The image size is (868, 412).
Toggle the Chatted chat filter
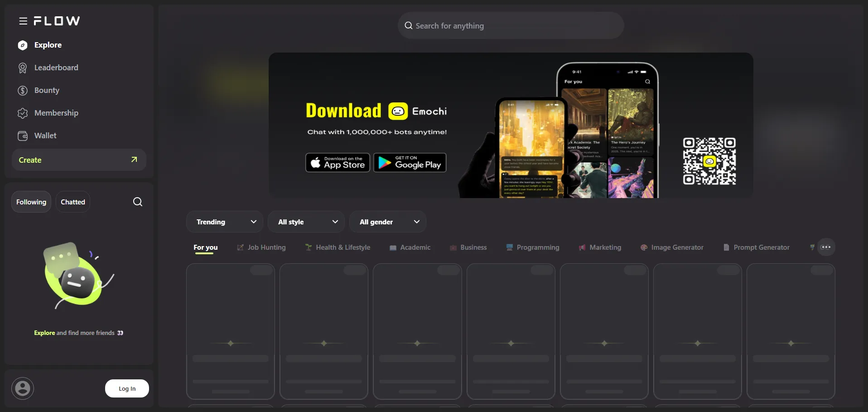point(73,202)
